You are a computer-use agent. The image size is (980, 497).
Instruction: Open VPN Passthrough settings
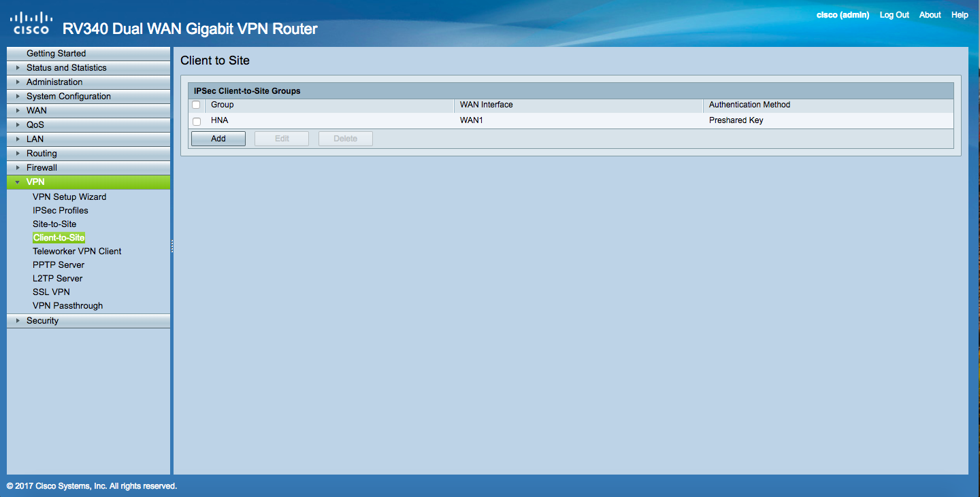coord(68,305)
